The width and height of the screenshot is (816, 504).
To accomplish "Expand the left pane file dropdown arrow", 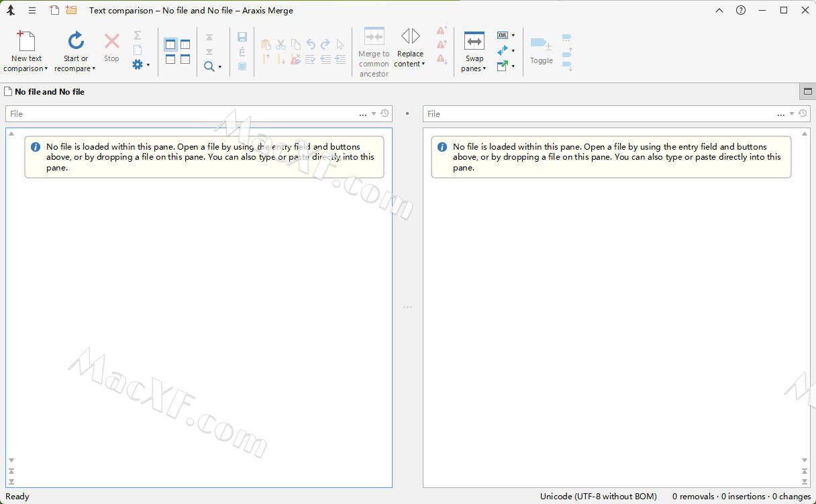I will click(x=374, y=114).
